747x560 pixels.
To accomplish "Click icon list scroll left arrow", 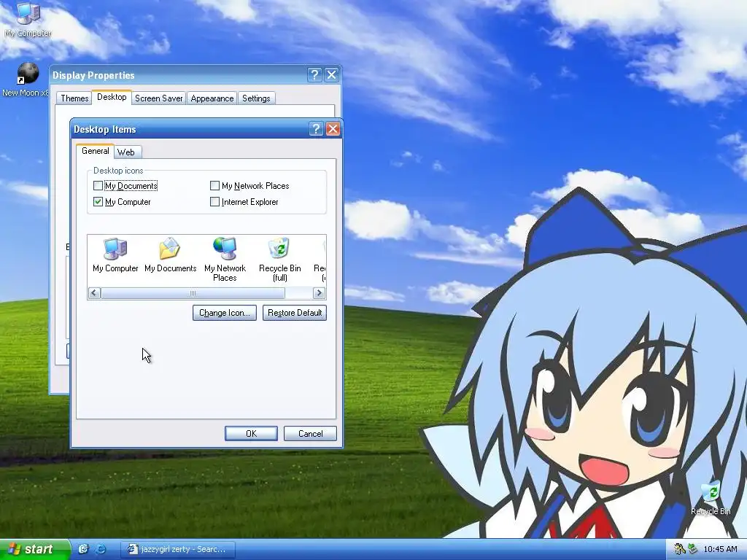I will (94, 293).
